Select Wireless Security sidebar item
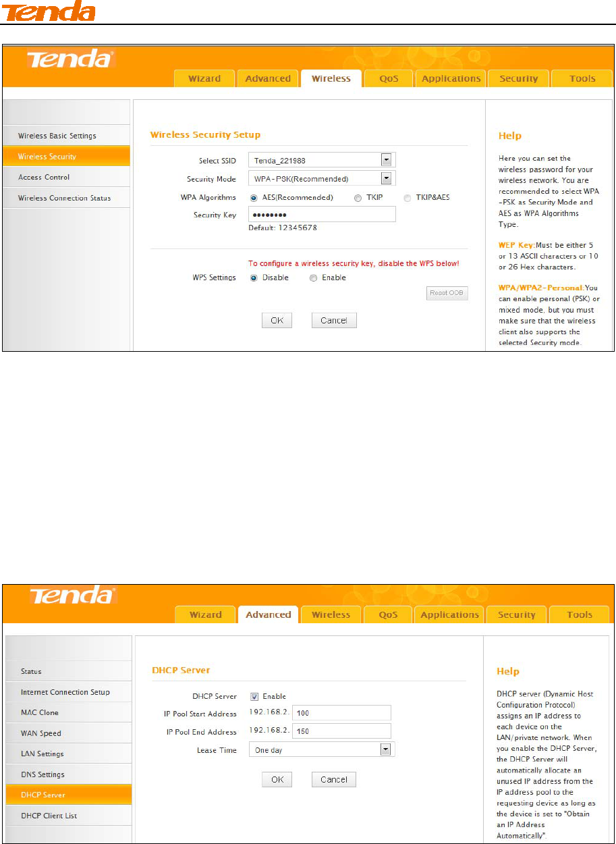This screenshot has width=616, height=844. [x=65, y=157]
